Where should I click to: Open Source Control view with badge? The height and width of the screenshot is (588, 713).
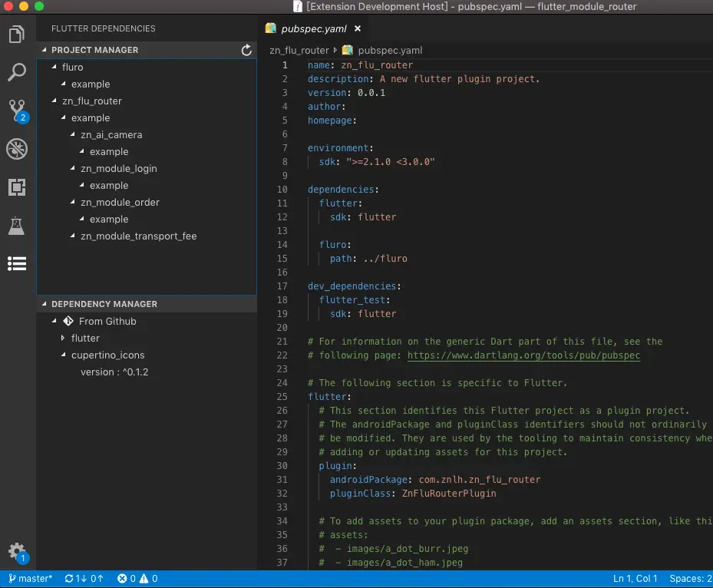pyautogui.click(x=17, y=111)
